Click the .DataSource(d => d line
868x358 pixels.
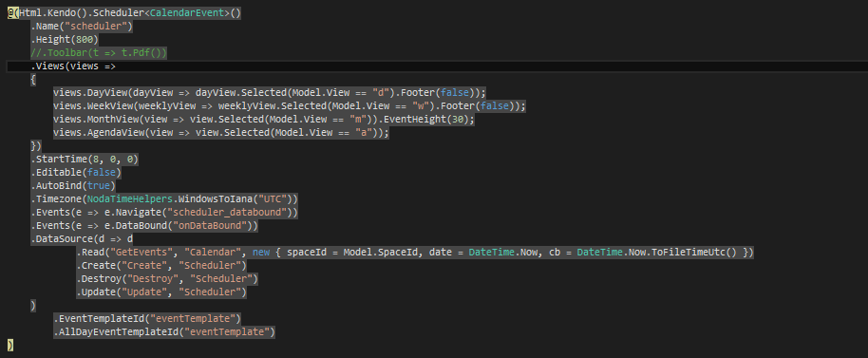click(82, 238)
